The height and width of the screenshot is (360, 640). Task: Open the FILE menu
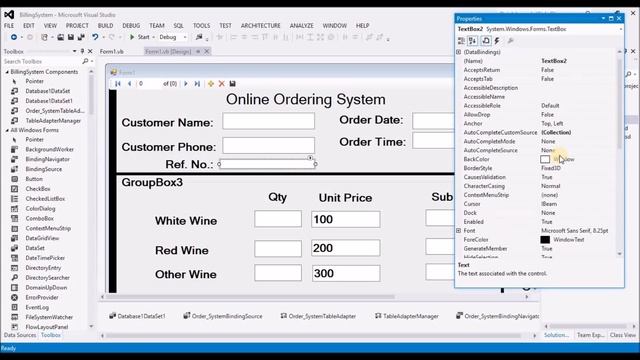click(x=9, y=26)
